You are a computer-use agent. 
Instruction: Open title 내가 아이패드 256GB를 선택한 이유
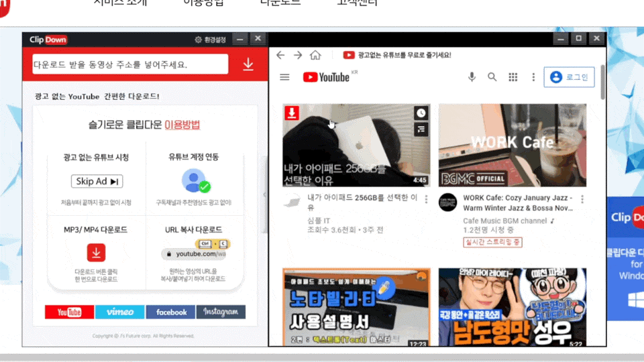tap(363, 202)
